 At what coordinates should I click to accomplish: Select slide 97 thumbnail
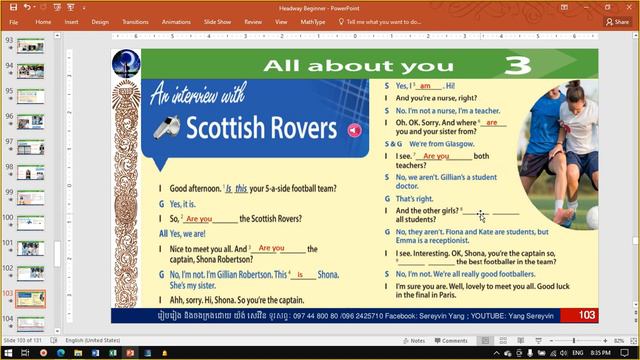[x=31, y=147]
